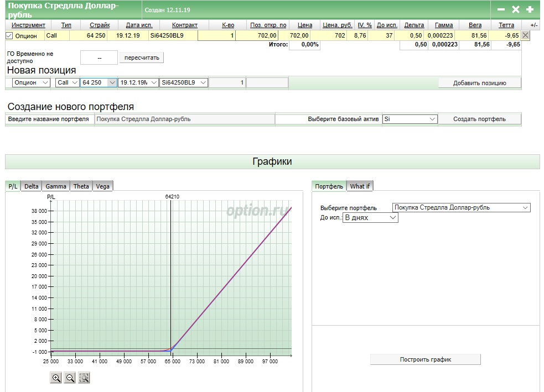
Task: Switch to the Delta chart tab
Action: (31, 186)
